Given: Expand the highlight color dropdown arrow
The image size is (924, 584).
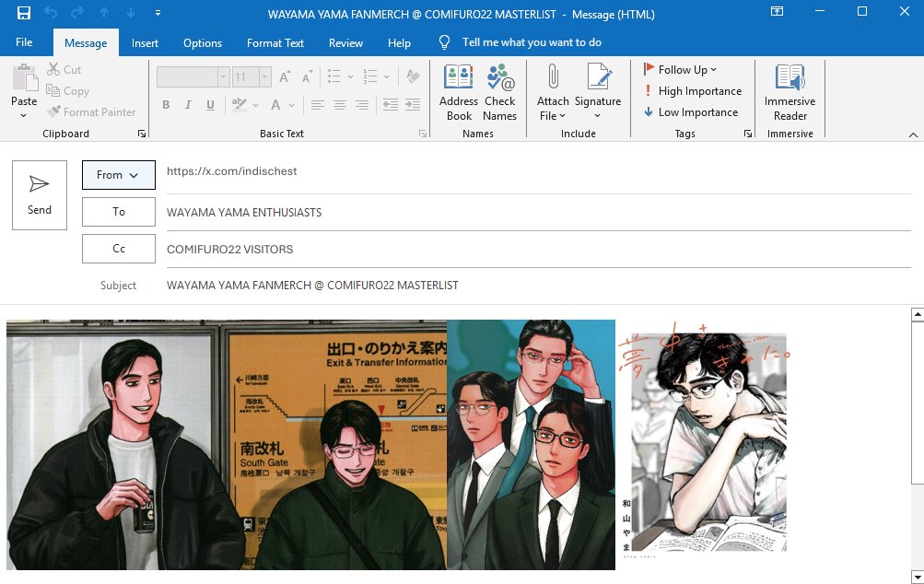Looking at the screenshot, I should coord(256,106).
